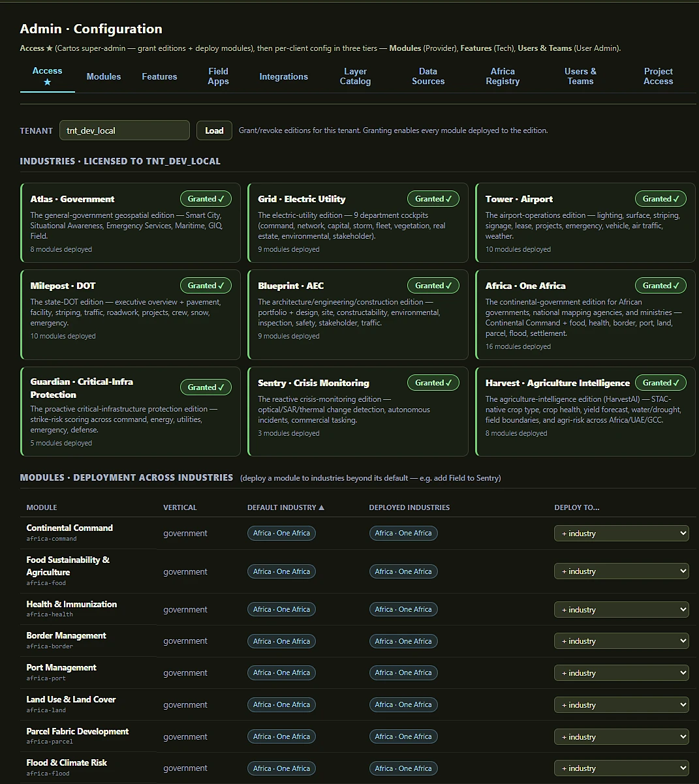Image resolution: width=699 pixels, height=784 pixels.
Task: Click the Deployed Industries column header
Action: 409,507
